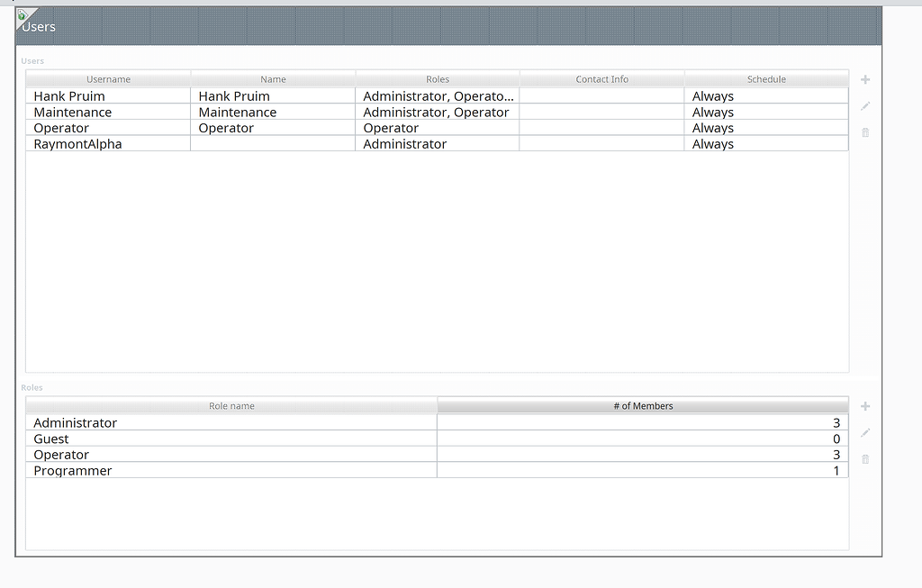Delete a user using the trash icon
This screenshot has width=922, height=588.
[x=864, y=132]
